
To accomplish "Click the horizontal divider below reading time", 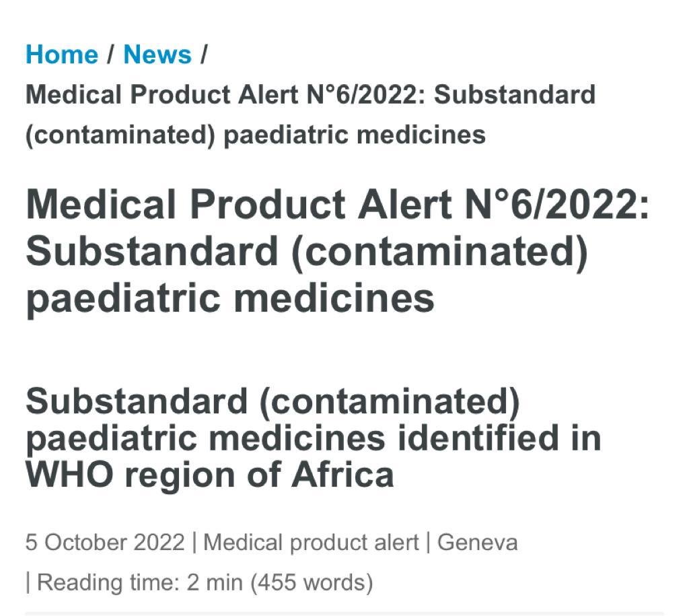I will [344, 613].
